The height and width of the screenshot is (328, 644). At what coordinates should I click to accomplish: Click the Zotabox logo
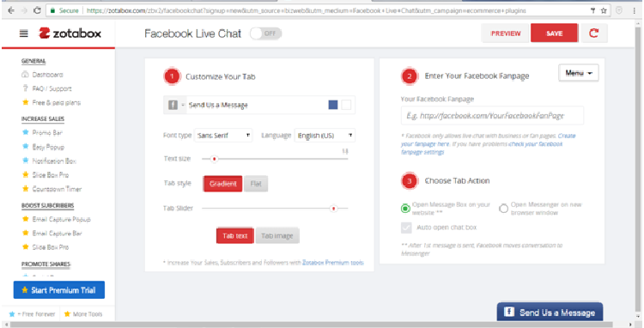click(x=70, y=33)
